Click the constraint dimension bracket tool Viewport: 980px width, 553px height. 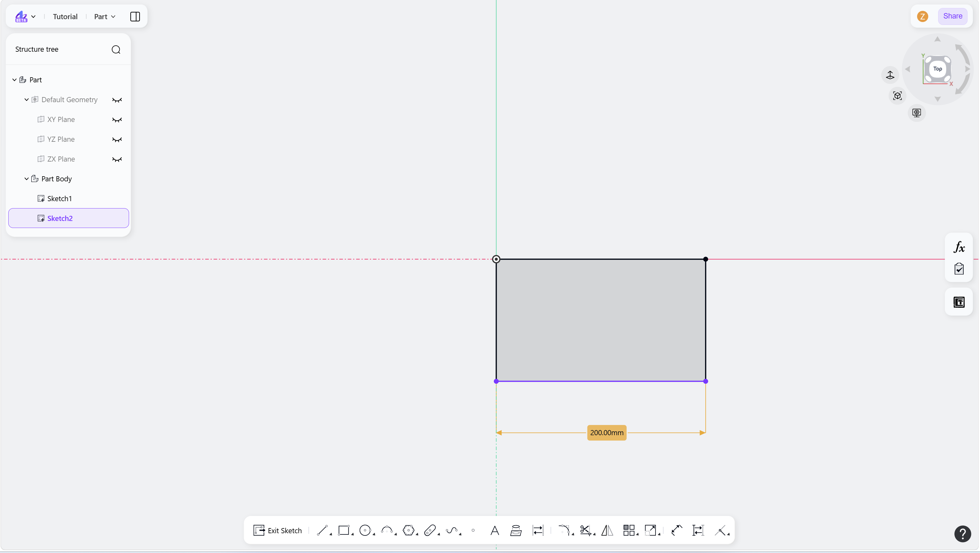pos(698,530)
